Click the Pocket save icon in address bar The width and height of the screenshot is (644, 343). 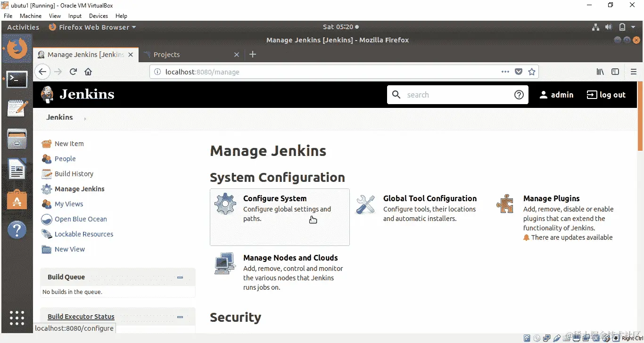pyautogui.click(x=519, y=72)
